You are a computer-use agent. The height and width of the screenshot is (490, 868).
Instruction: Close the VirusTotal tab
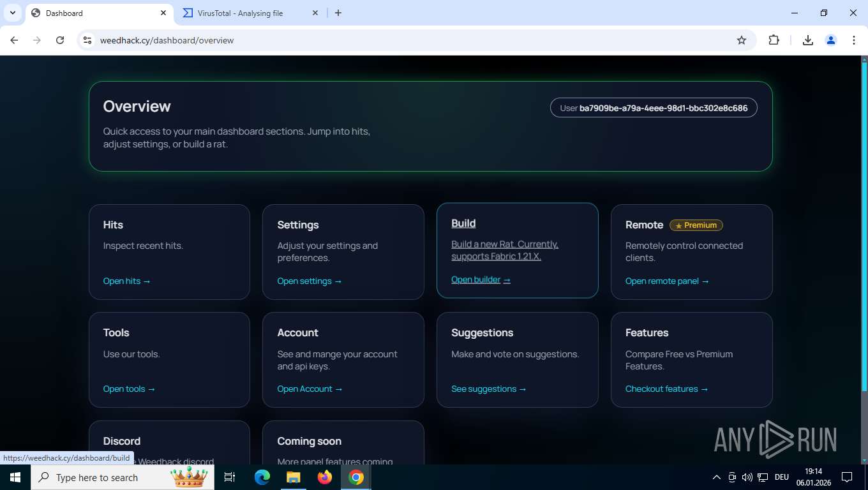click(x=315, y=13)
